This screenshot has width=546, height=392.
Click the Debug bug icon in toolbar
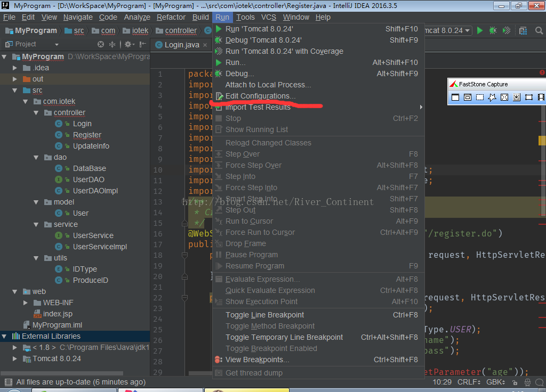493,30
